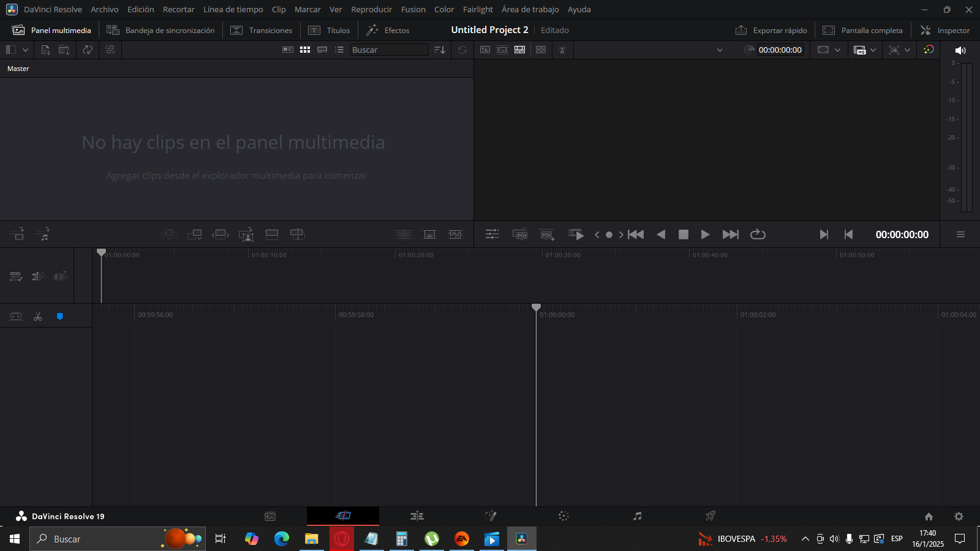Click the lower timeline playhead handle

[x=536, y=307]
